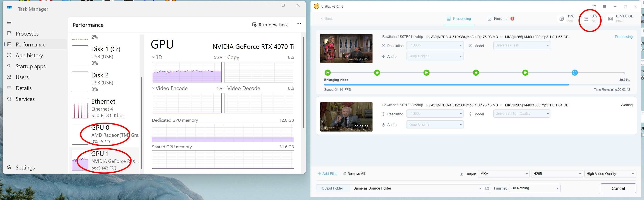Viewport: 644px width, 200px height.
Task: Open the UniFab hamburger menu
Action: pos(605,7)
